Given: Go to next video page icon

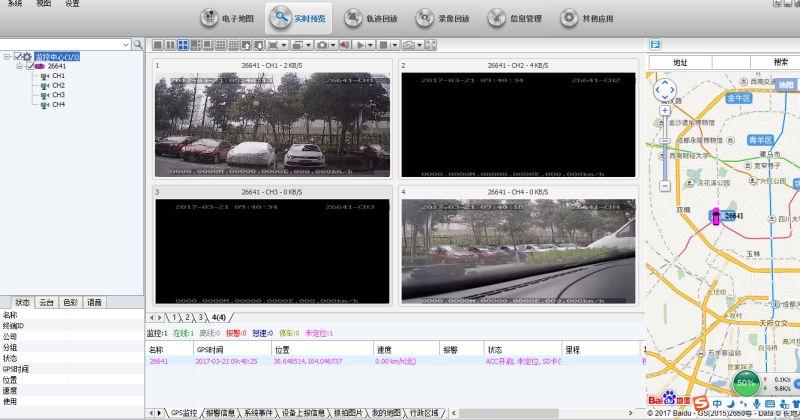Looking at the screenshot, I should pyautogui.click(x=259, y=45).
